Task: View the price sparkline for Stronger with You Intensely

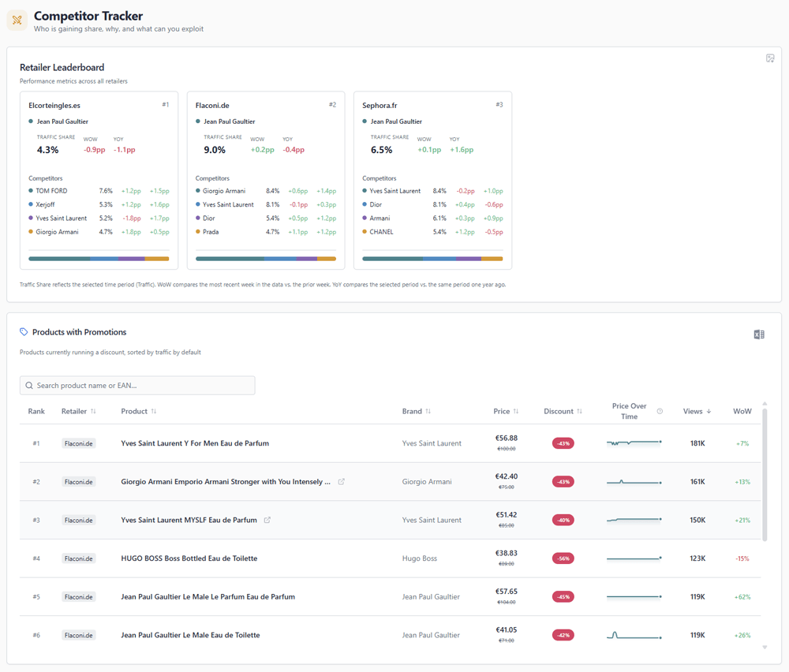Action: point(634,482)
